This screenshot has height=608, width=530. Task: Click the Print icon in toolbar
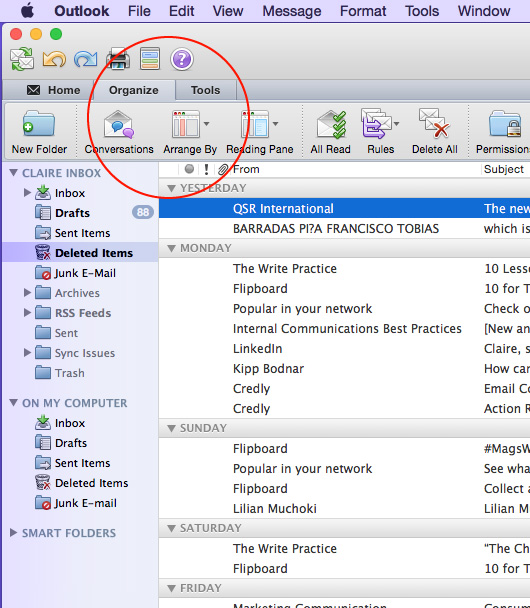click(x=118, y=59)
